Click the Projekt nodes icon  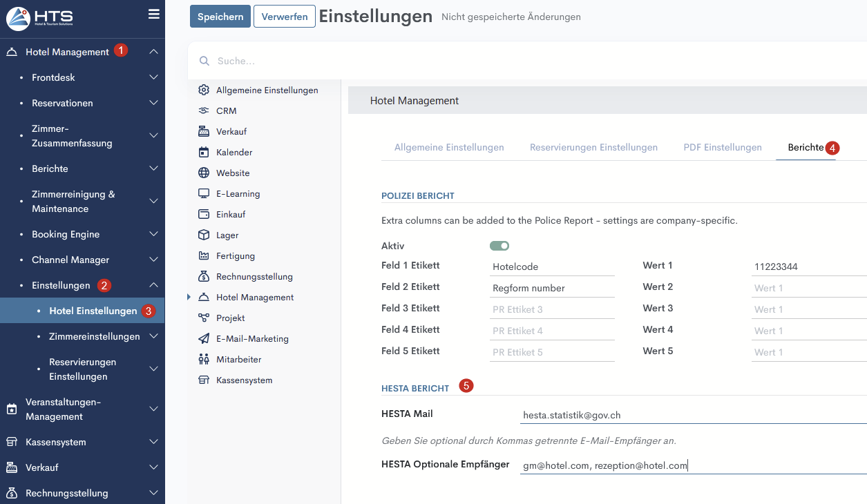coord(203,318)
